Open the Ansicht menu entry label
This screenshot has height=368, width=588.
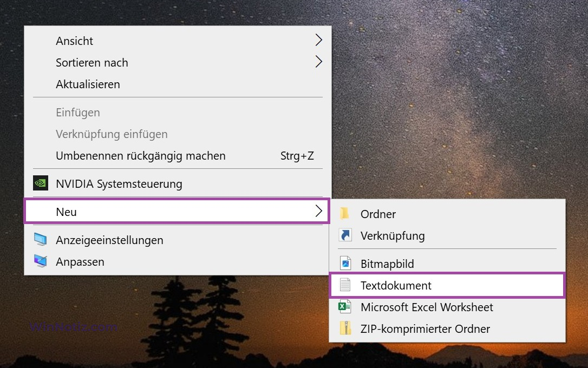(74, 41)
